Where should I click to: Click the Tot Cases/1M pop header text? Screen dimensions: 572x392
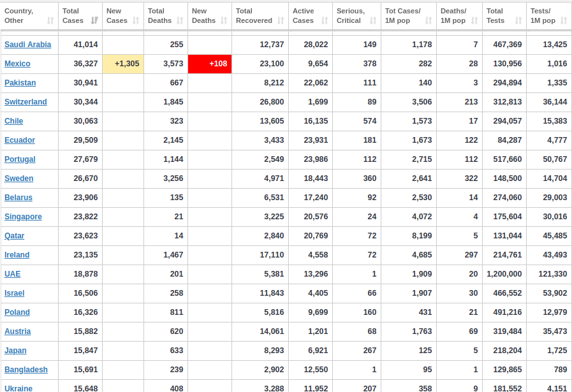403,16
